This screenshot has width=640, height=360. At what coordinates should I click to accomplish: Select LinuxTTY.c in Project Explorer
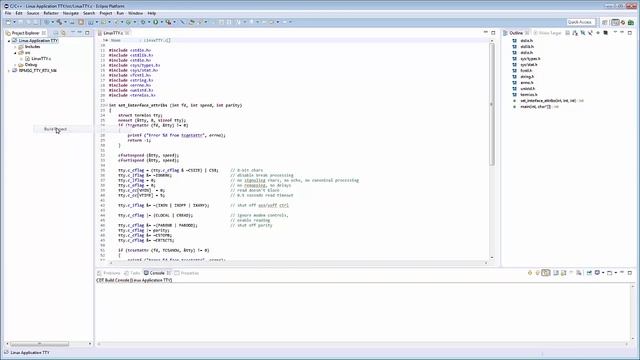click(x=41, y=59)
